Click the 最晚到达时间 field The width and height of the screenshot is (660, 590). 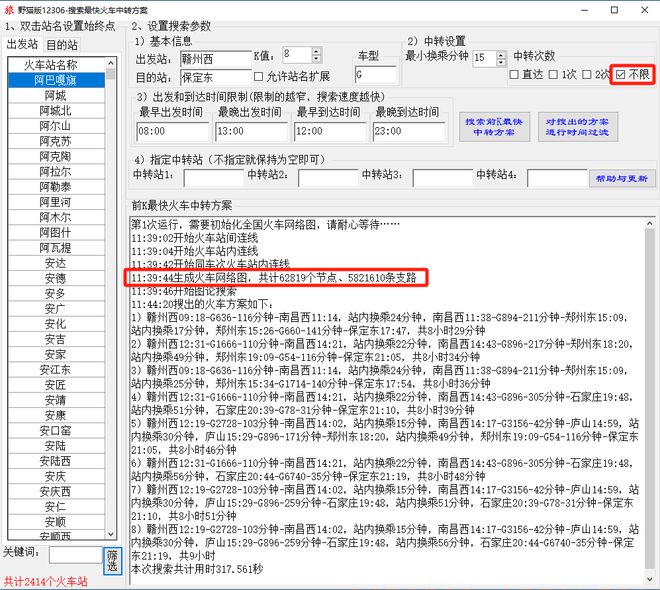point(409,131)
